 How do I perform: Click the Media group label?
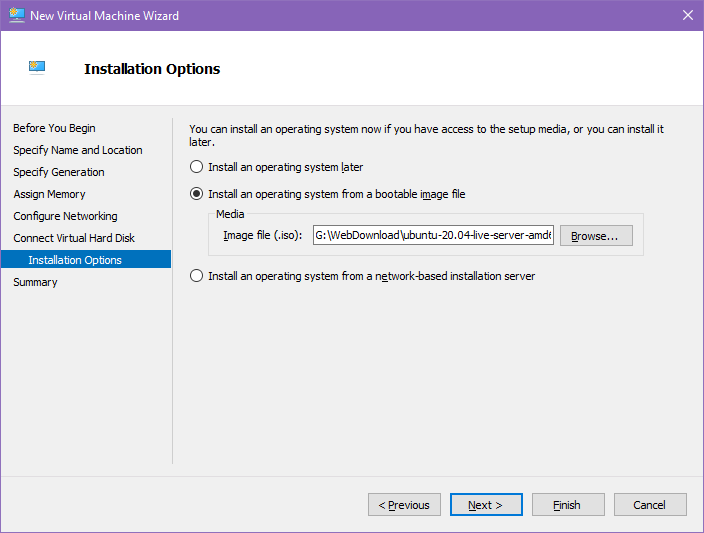click(230, 214)
